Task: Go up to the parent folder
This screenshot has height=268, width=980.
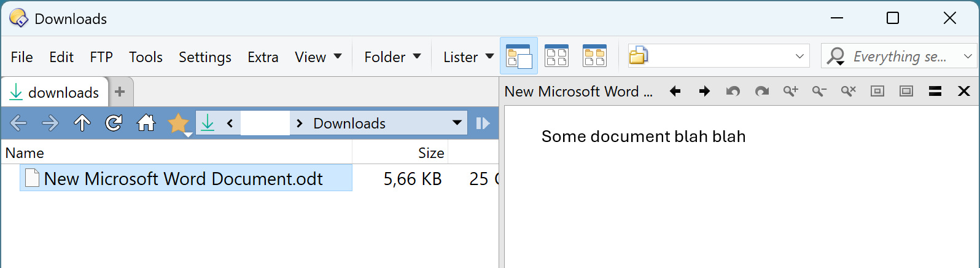Action: pos(82,123)
